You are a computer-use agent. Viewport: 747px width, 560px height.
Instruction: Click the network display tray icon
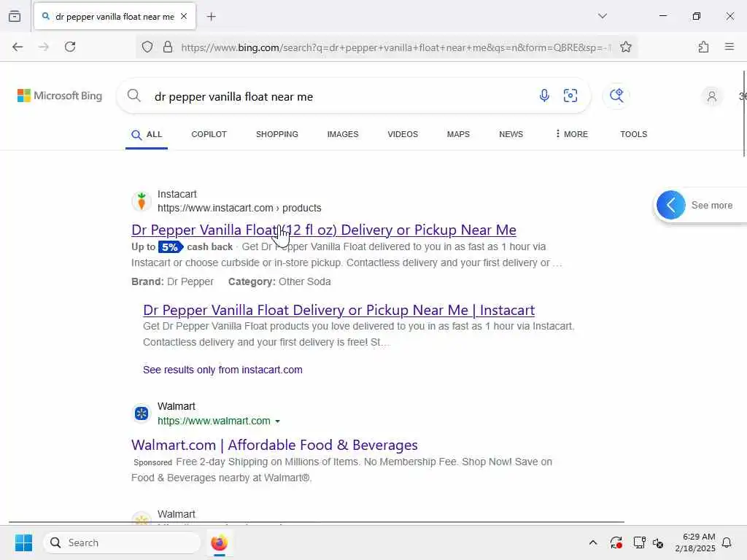coord(639,542)
